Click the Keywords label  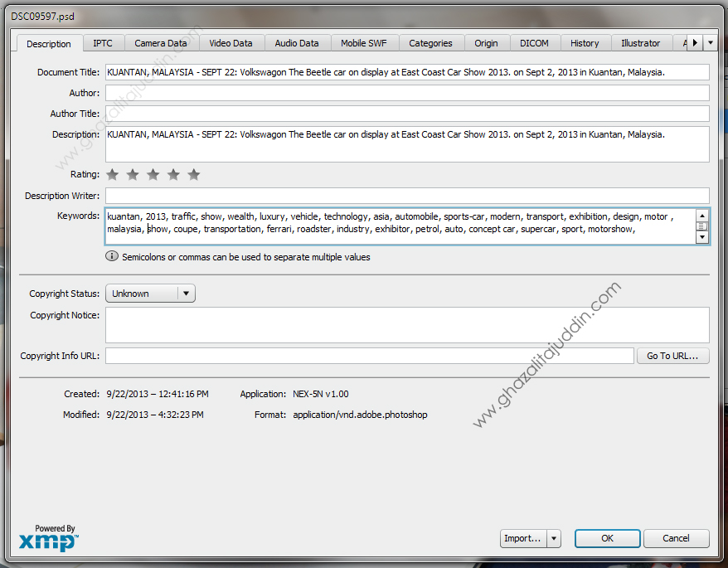coord(79,216)
